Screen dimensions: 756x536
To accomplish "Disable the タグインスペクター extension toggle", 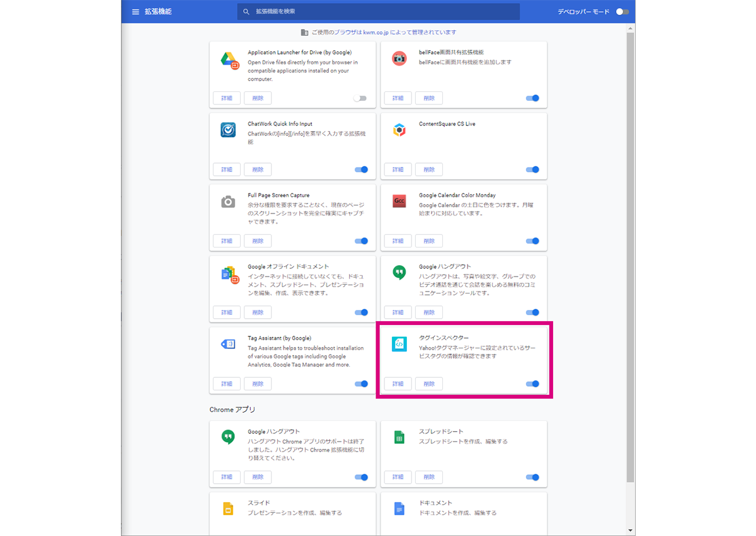I will click(x=532, y=384).
